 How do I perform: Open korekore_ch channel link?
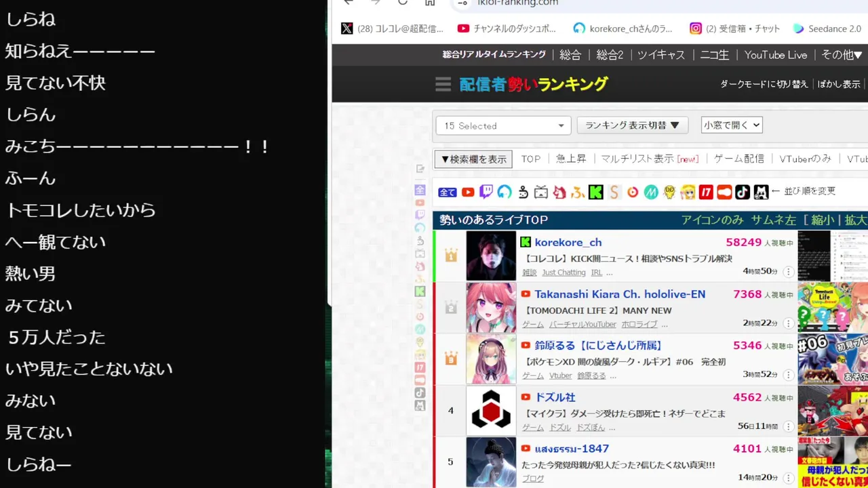[568, 242]
